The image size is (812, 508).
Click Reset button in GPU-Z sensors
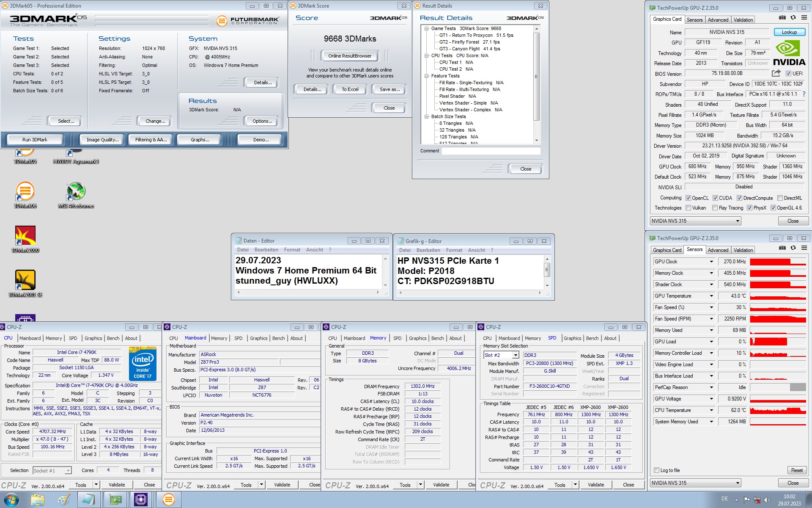(x=797, y=470)
